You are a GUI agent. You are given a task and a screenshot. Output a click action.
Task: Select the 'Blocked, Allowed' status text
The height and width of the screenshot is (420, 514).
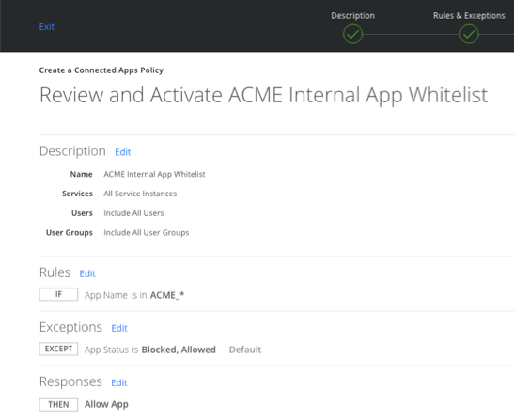(179, 350)
